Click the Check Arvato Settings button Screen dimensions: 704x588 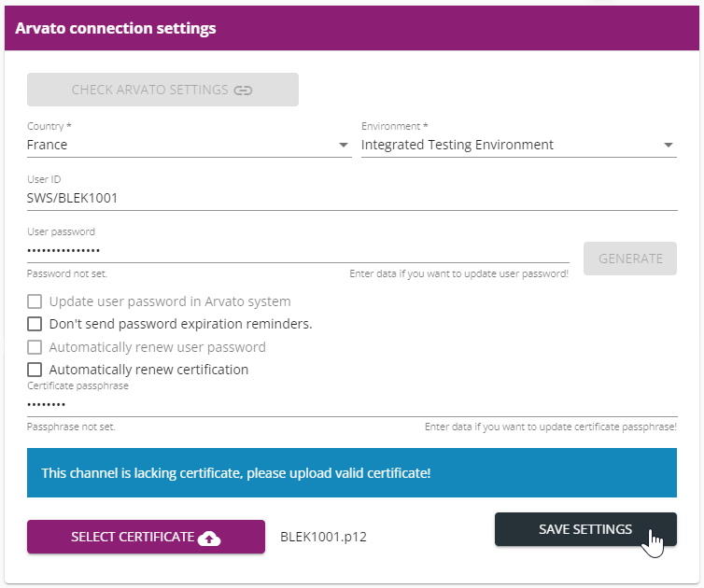click(x=162, y=90)
